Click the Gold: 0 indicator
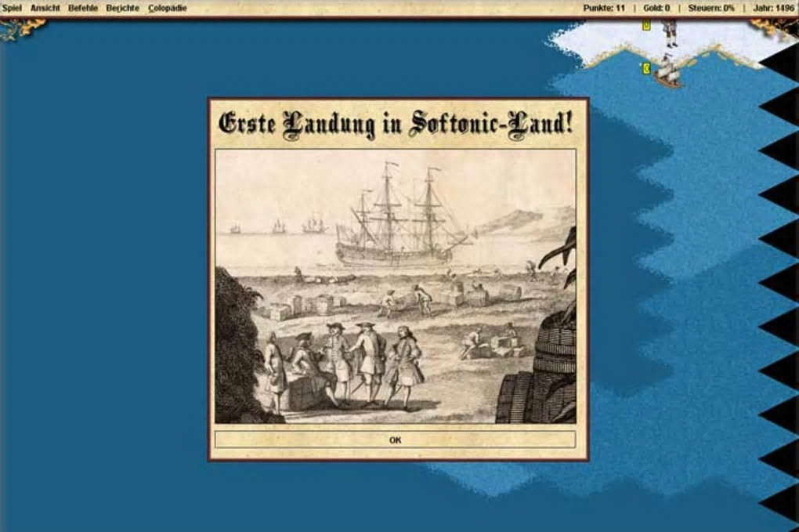The image size is (799, 532). 656,8
